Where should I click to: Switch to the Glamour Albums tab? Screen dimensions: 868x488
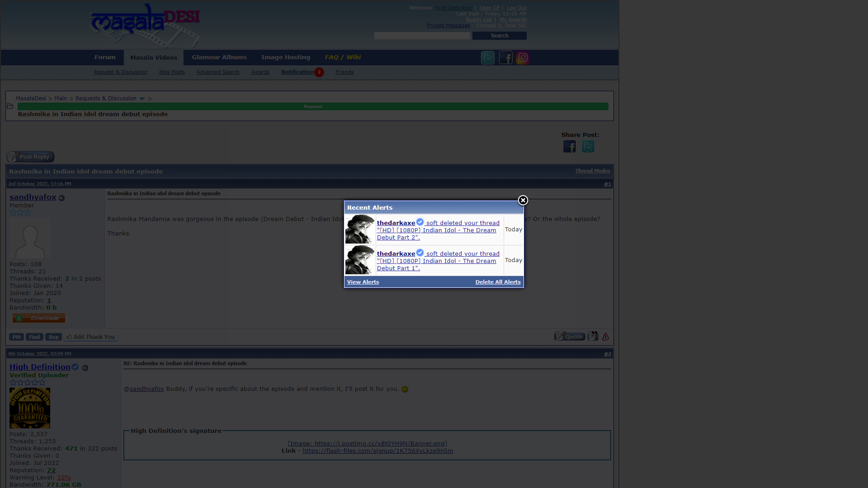(219, 57)
